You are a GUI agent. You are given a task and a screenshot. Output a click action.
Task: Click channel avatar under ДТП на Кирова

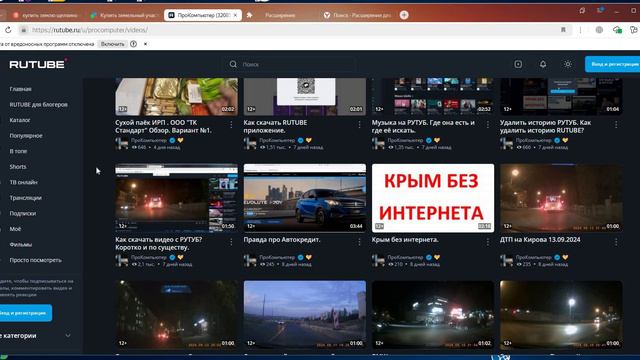coord(506,260)
